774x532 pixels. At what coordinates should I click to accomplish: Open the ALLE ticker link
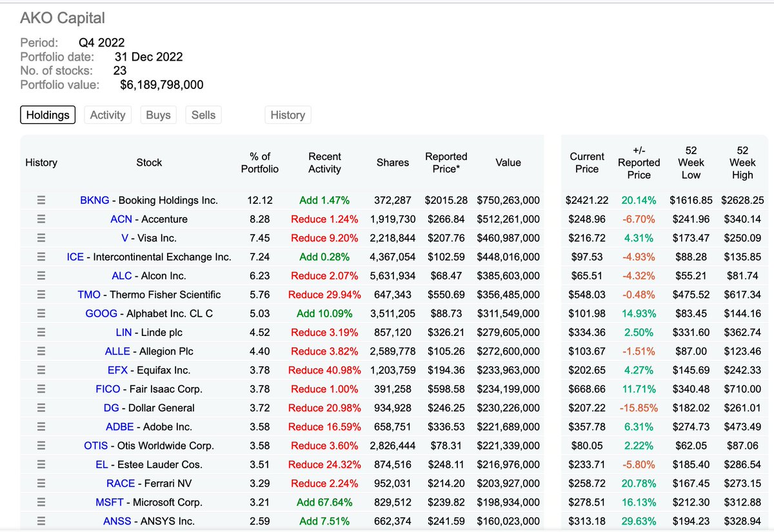point(117,351)
